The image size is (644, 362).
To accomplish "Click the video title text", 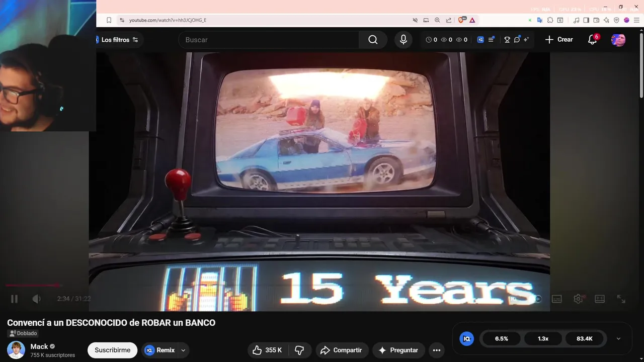I will click(111, 323).
